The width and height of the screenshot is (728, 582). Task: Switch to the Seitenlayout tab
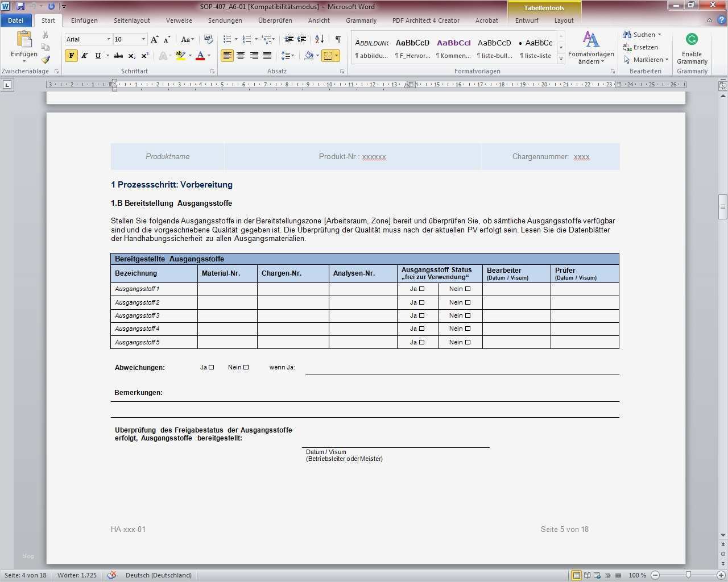click(132, 20)
